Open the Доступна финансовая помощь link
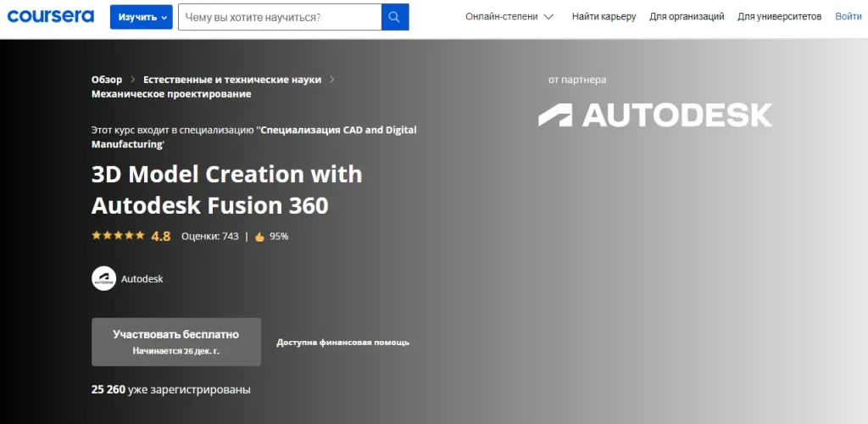Image resolution: width=868 pixels, height=424 pixels. point(343,343)
